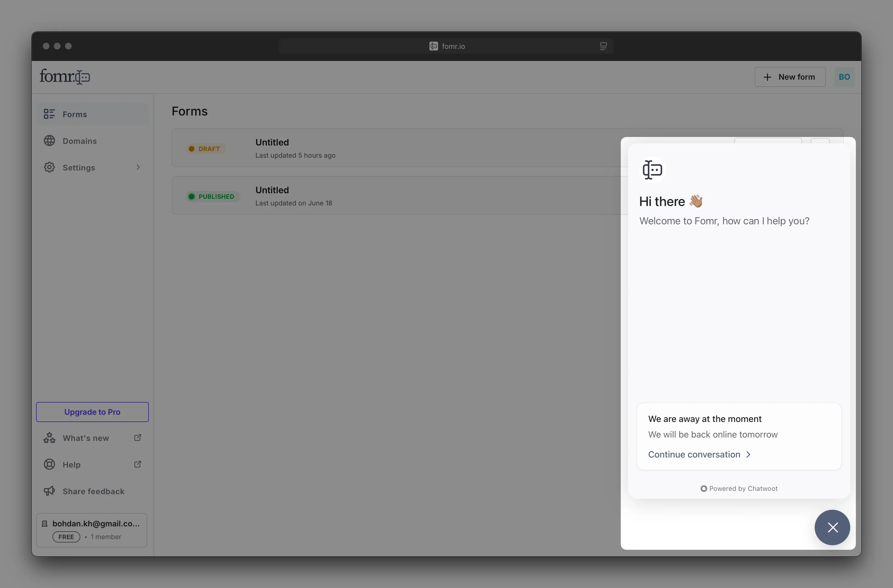
Task: Open Forms in the sidebar
Action: click(x=75, y=114)
